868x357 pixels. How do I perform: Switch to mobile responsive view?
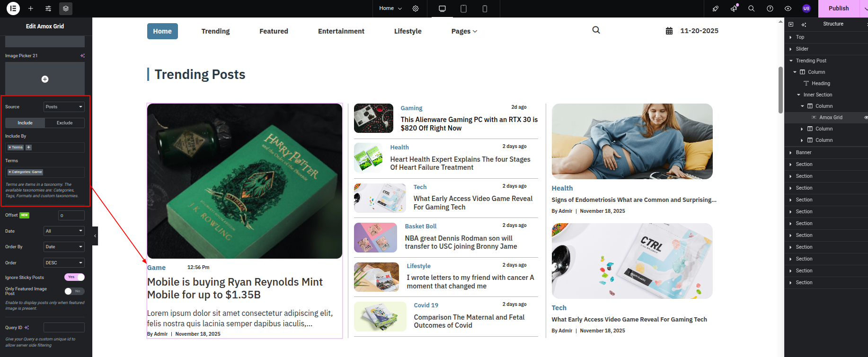(485, 9)
